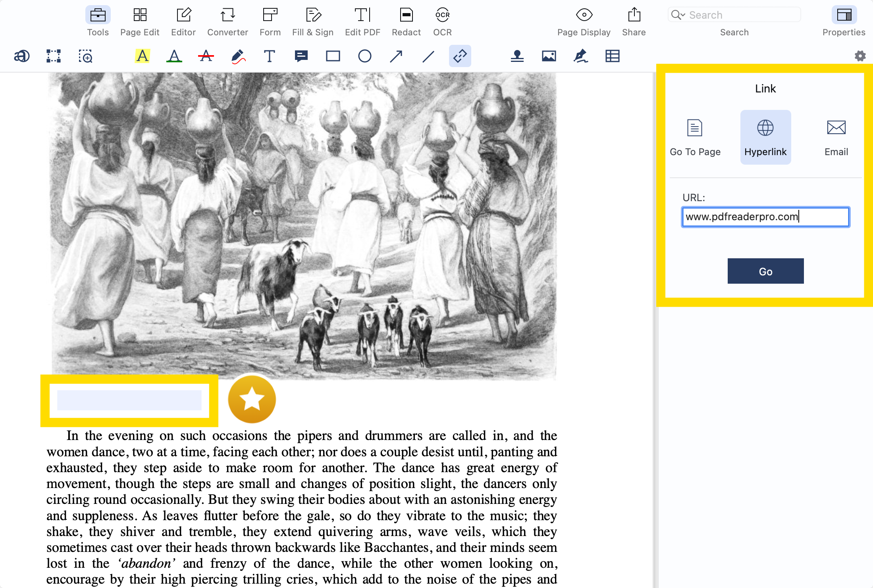Image resolution: width=873 pixels, height=588 pixels.
Task: Select the Circle shape tool
Action: (364, 56)
